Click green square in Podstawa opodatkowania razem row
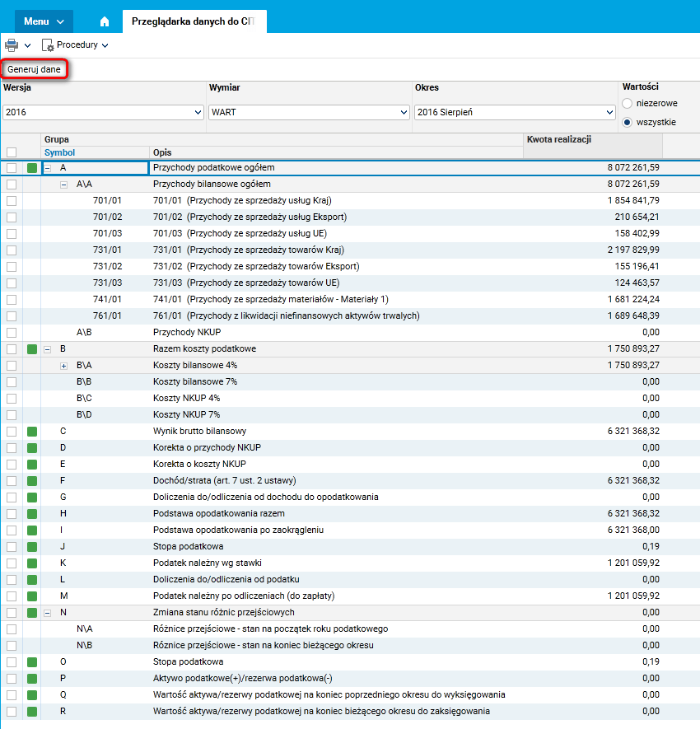Screen dimensions: 700x729 pos(32,514)
